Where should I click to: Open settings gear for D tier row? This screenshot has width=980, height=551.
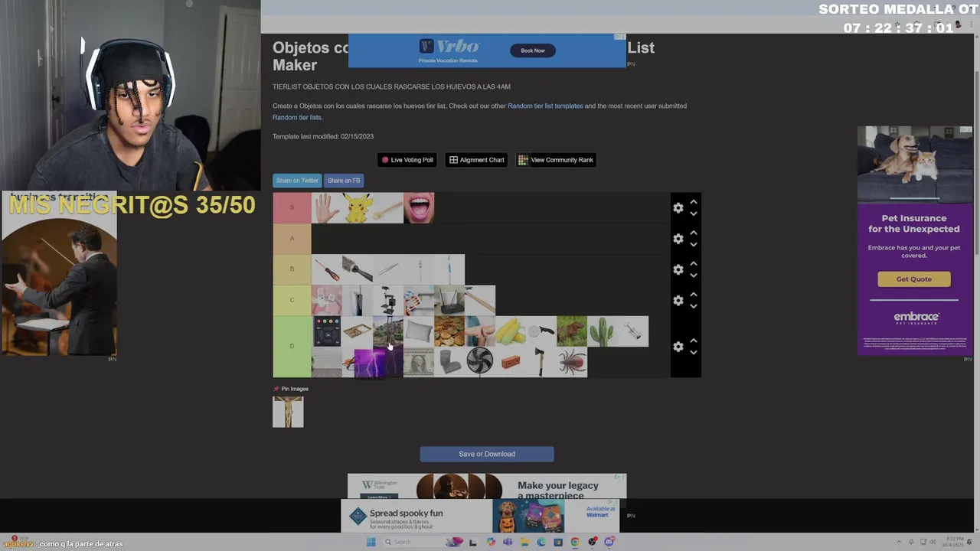point(678,347)
